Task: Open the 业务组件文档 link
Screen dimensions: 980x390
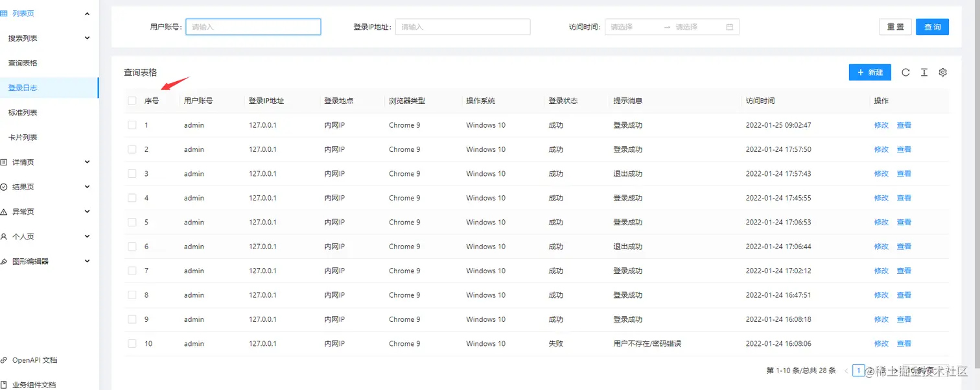Action: (34, 384)
